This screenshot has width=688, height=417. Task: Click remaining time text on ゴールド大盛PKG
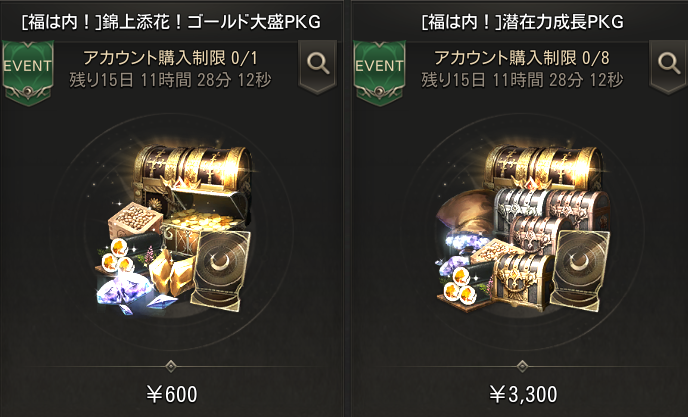point(170,80)
